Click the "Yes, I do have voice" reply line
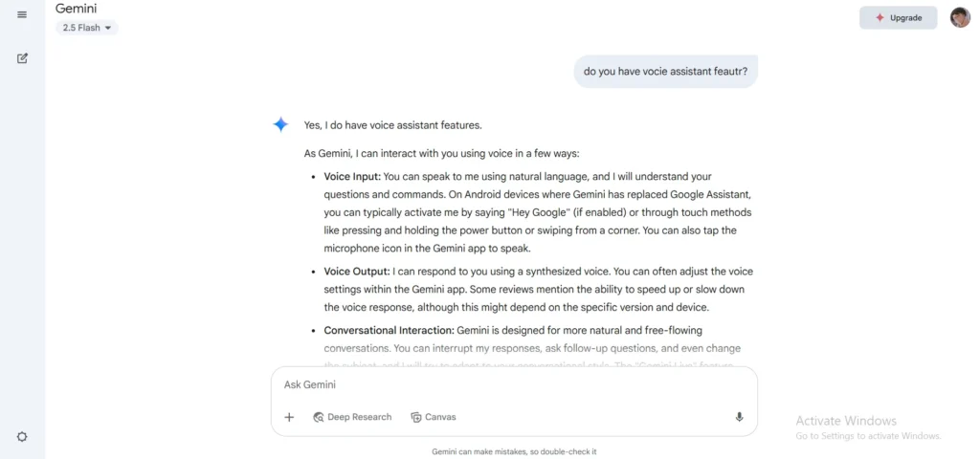Screen dimensions: 980x459 392,125
